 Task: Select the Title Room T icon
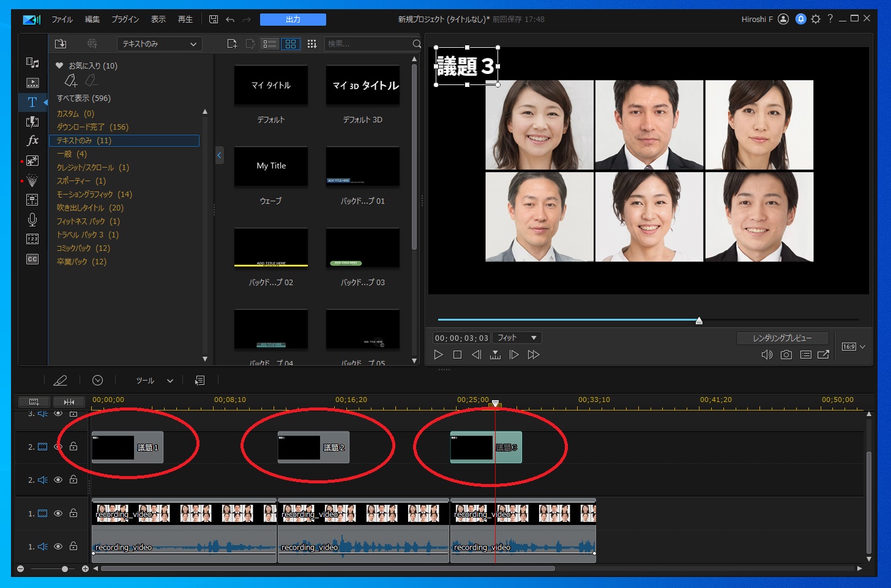(x=32, y=102)
